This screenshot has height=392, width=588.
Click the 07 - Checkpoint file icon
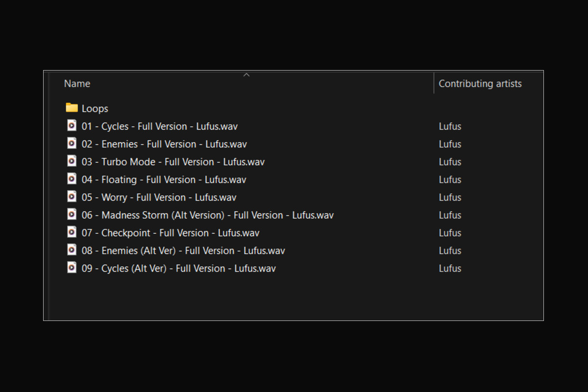(72, 232)
